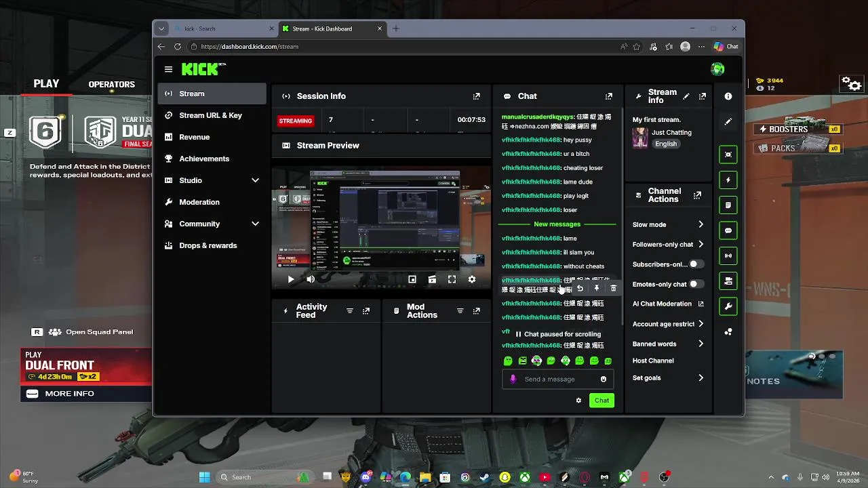
Task: Toggle activity feed lightning widget in sidebar
Action: coord(728,180)
